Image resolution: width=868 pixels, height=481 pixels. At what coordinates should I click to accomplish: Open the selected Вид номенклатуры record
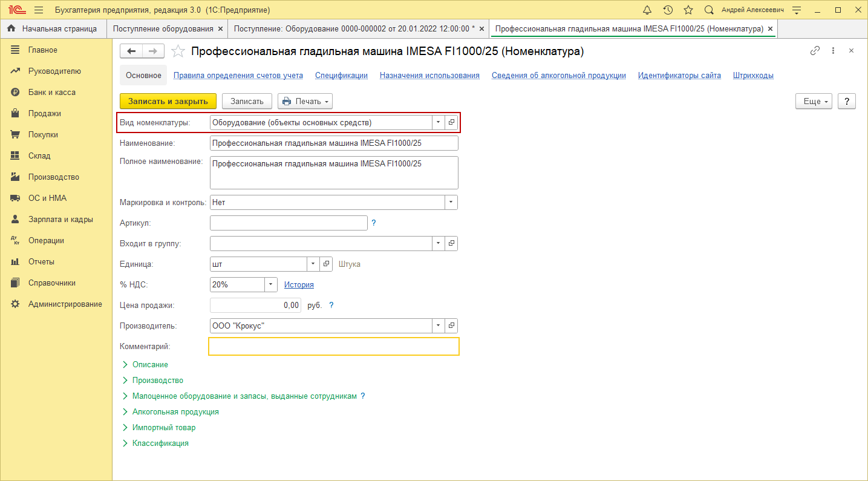(451, 122)
